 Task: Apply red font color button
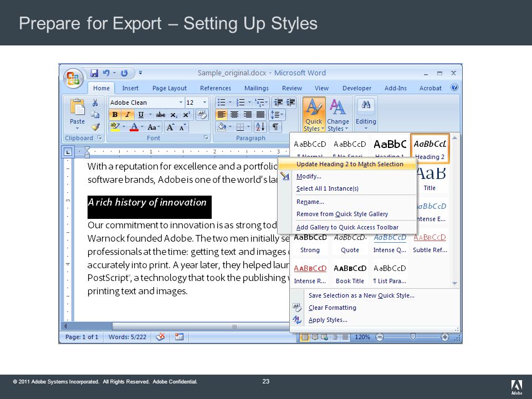coord(134,127)
